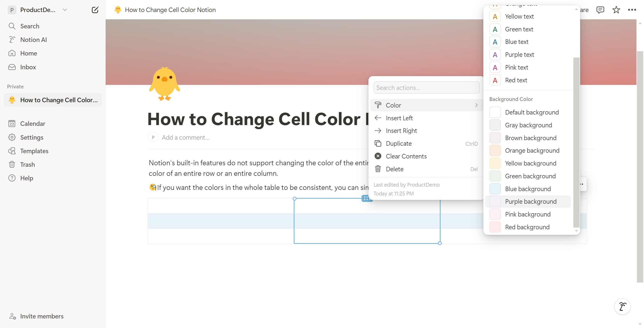This screenshot has height=328, width=644.
Task: Click the column drag handle on the table
Action: pos(367,198)
